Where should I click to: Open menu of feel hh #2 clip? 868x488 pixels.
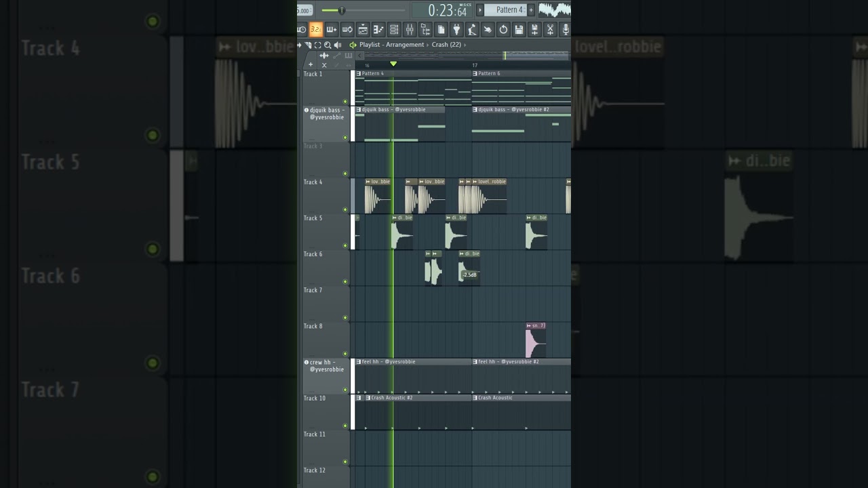tap(475, 362)
